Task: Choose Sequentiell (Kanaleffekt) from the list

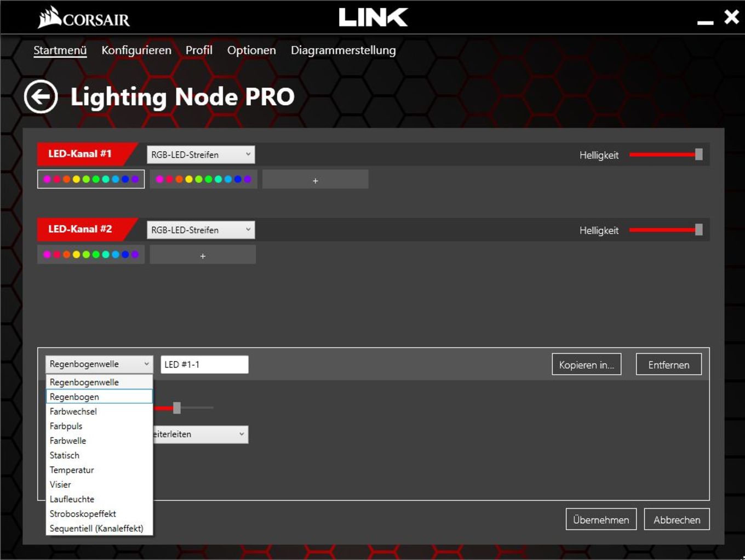Action: tap(99, 528)
